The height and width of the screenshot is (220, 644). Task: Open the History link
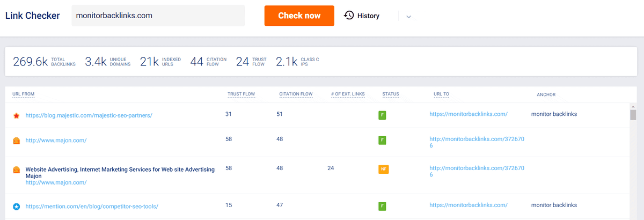point(368,16)
